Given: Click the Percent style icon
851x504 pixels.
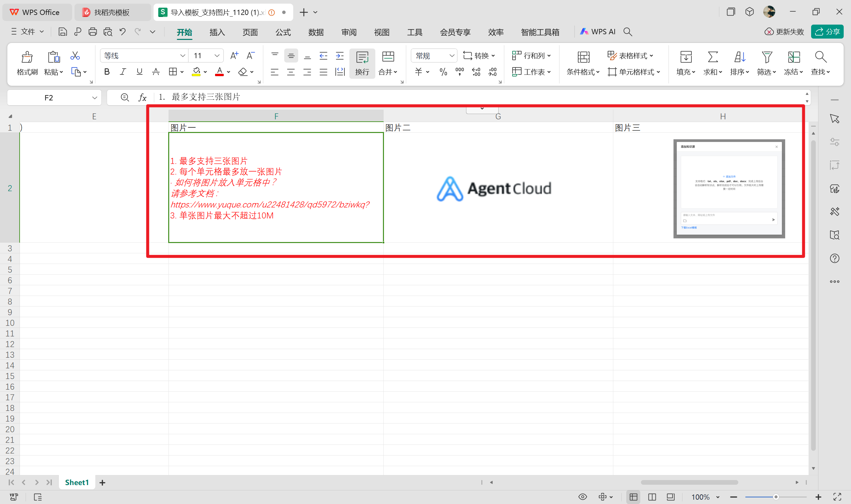Looking at the screenshot, I should pyautogui.click(x=443, y=72).
